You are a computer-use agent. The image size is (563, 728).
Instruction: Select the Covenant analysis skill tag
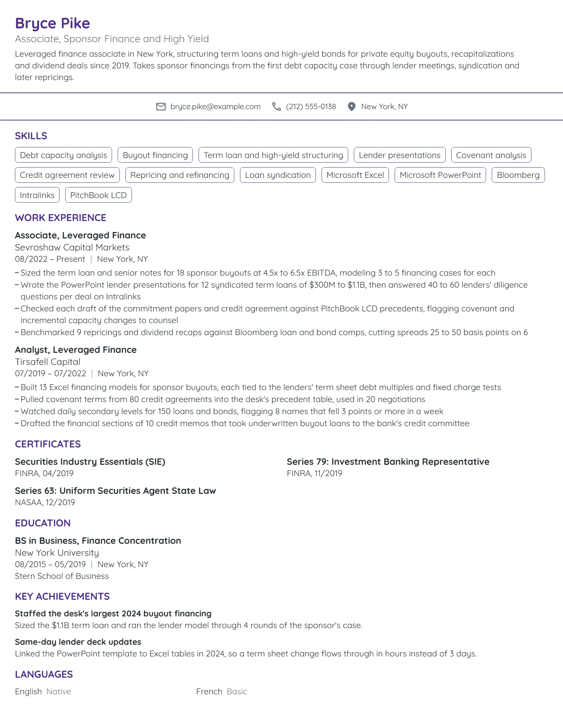coord(491,155)
